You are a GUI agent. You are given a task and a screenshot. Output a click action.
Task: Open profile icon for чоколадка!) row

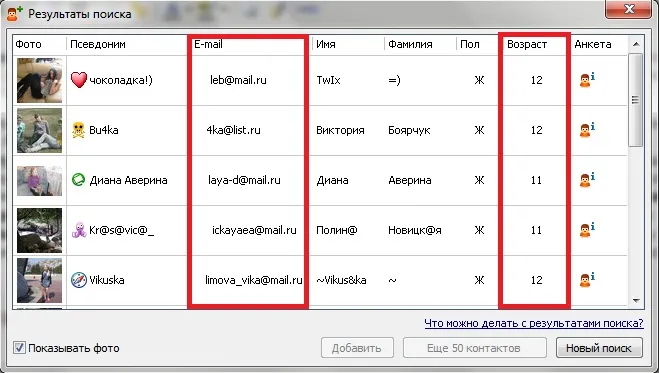587,79
